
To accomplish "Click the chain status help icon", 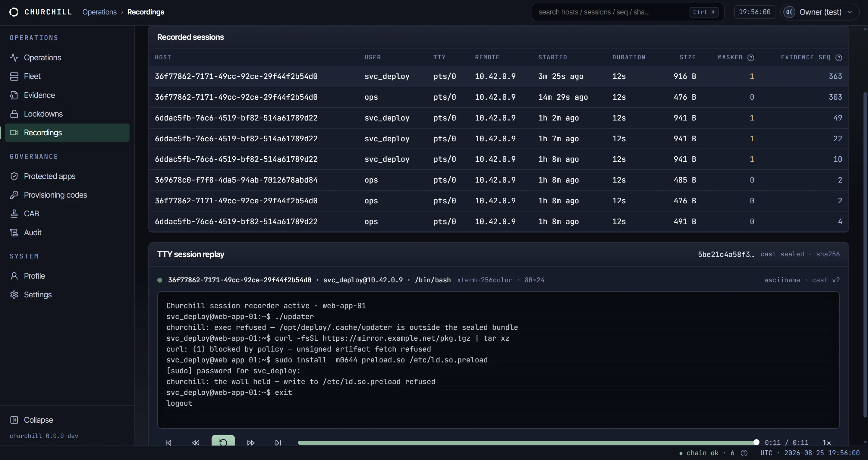I will tap(744, 453).
